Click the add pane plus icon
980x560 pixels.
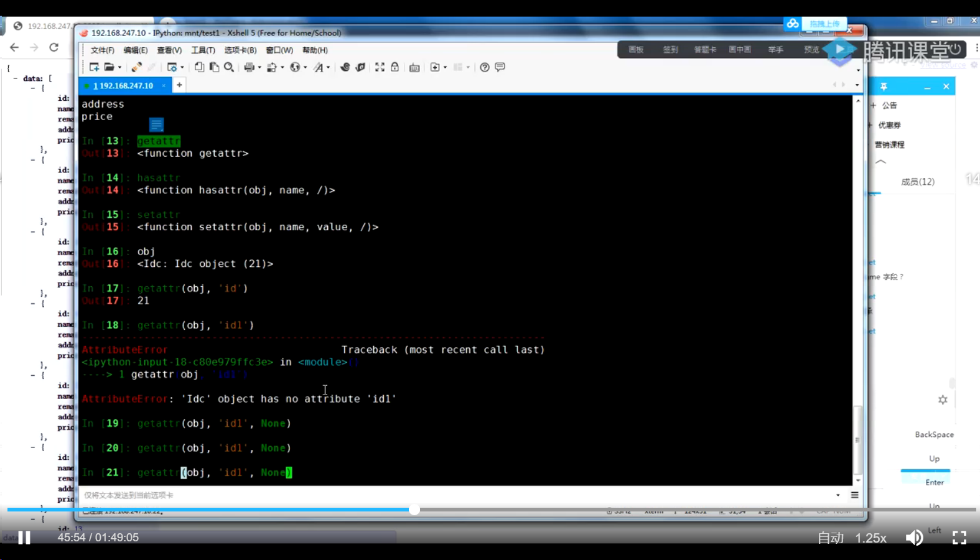(x=435, y=67)
